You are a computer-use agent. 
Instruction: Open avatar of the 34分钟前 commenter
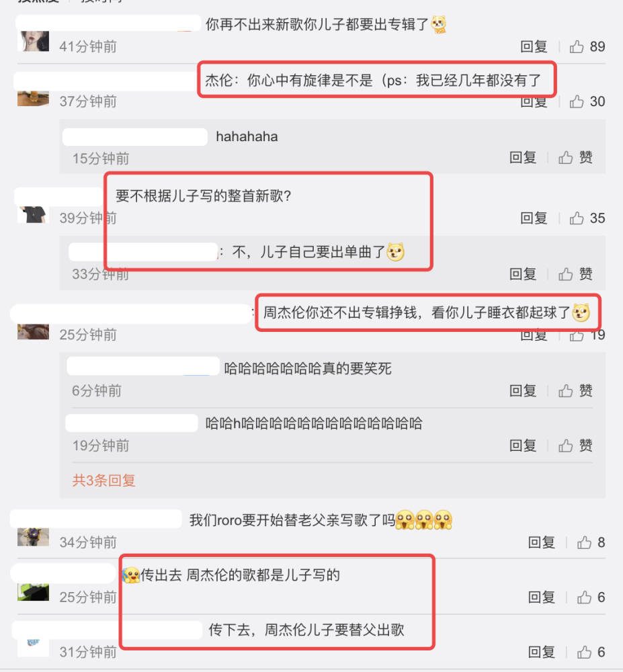pos(34,537)
